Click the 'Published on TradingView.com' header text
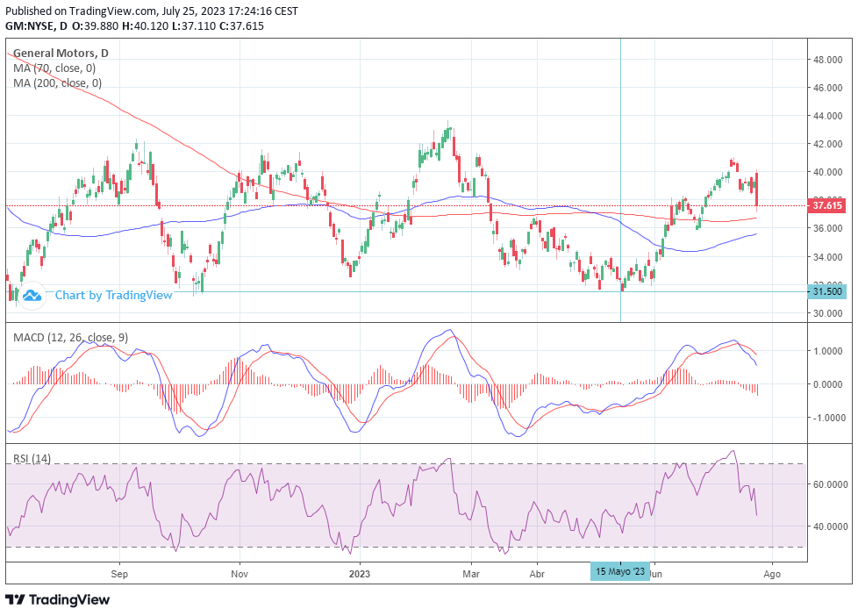 point(81,11)
